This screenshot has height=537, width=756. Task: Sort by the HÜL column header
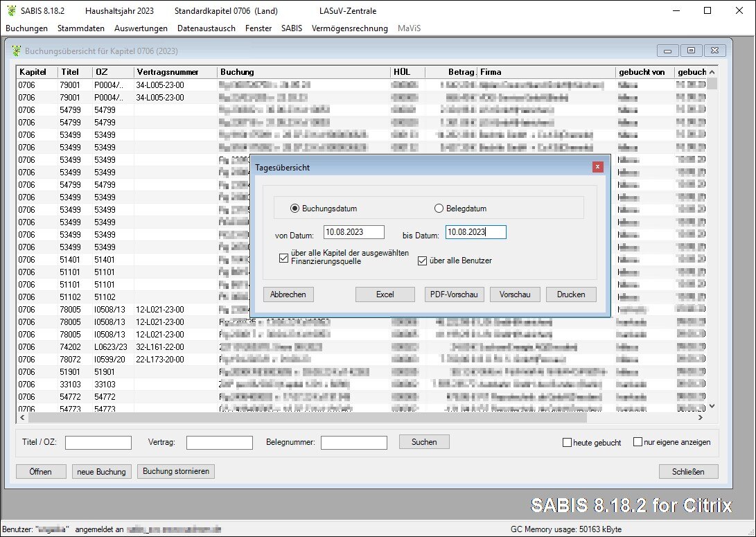408,72
